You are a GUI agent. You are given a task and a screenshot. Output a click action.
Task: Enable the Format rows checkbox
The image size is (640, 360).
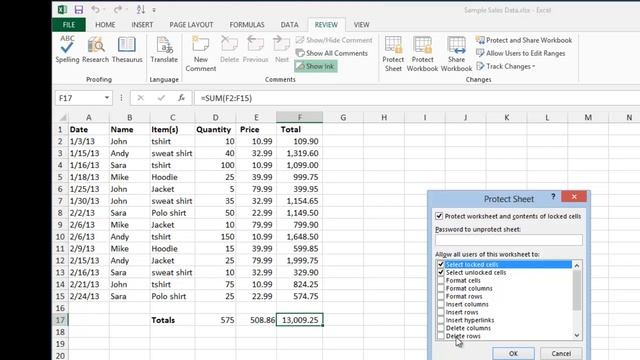click(440, 296)
